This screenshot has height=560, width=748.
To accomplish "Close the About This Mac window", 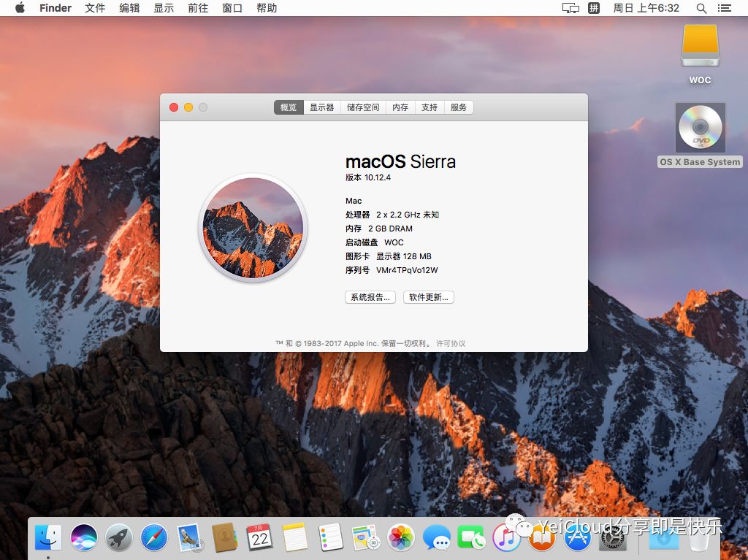I will (174, 107).
